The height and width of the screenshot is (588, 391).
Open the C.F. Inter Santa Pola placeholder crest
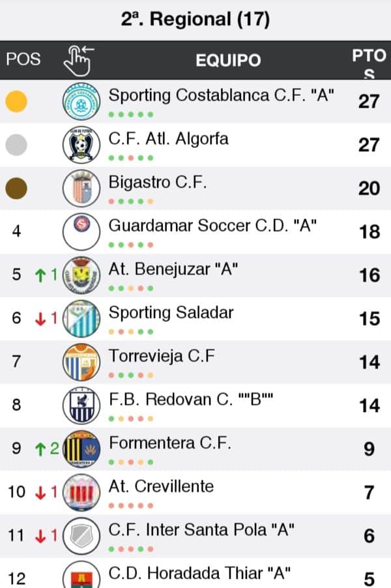click(x=81, y=536)
